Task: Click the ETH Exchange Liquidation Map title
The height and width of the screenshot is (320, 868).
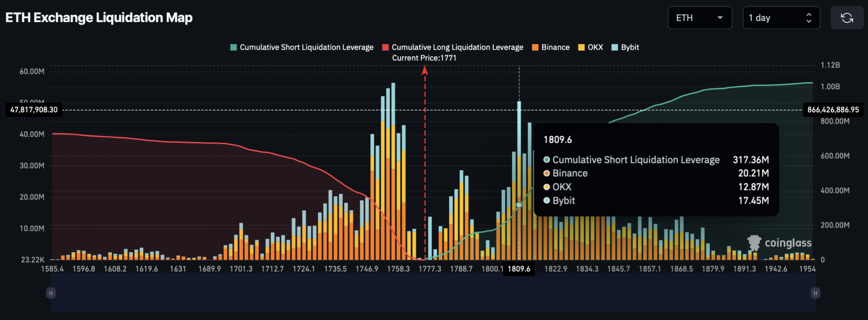Action: click(x=99, y=18)
